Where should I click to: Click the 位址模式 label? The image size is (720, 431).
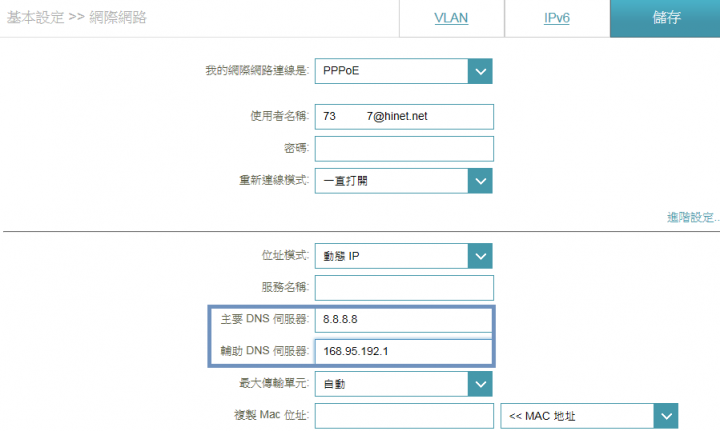coord(285,255)
